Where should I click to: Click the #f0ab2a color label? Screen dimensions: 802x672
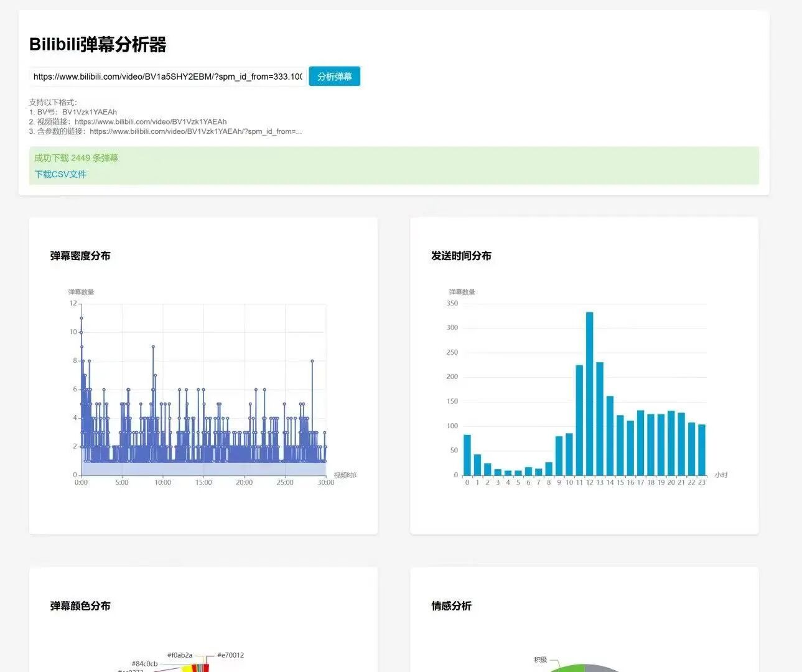(x=180, y=655)
